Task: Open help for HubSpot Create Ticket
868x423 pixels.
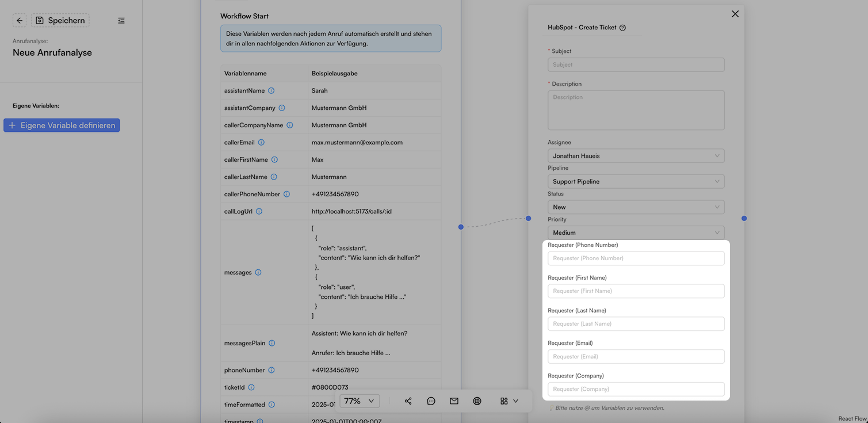Action: (x=622, y=28)
